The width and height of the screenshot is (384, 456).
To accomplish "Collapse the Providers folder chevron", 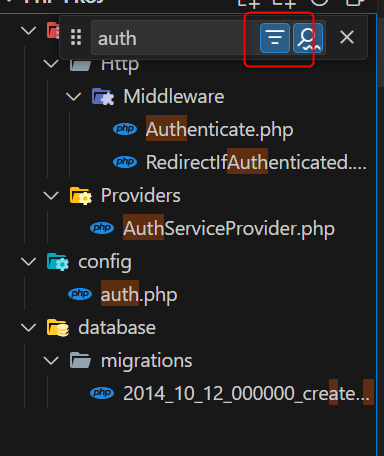I will [51, 195].
